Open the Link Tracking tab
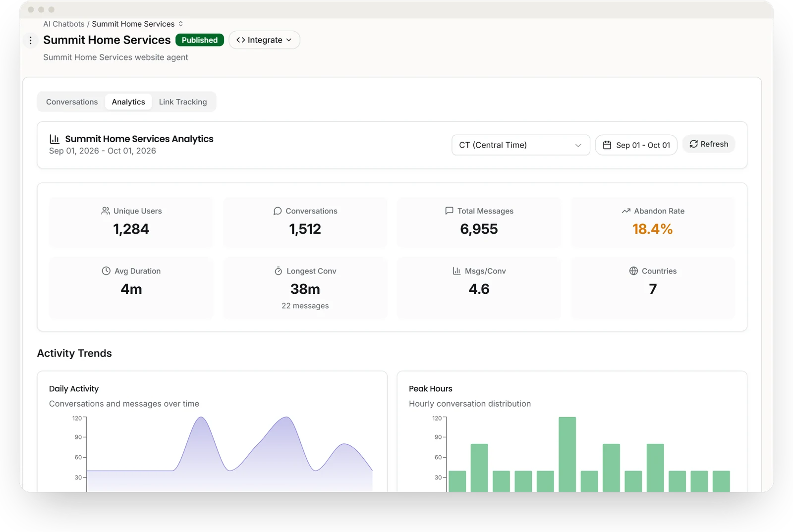 (x=183, y=102)
